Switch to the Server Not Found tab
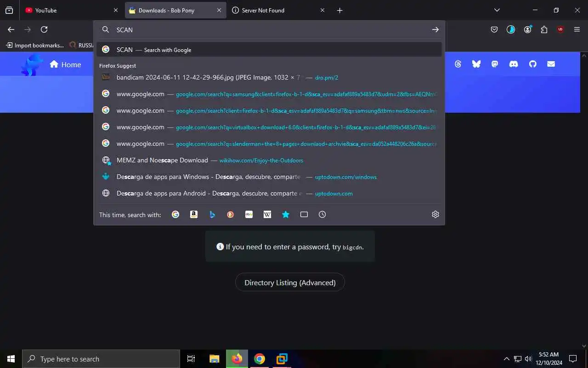Screen dimensions: 588x368 [278, 10]
